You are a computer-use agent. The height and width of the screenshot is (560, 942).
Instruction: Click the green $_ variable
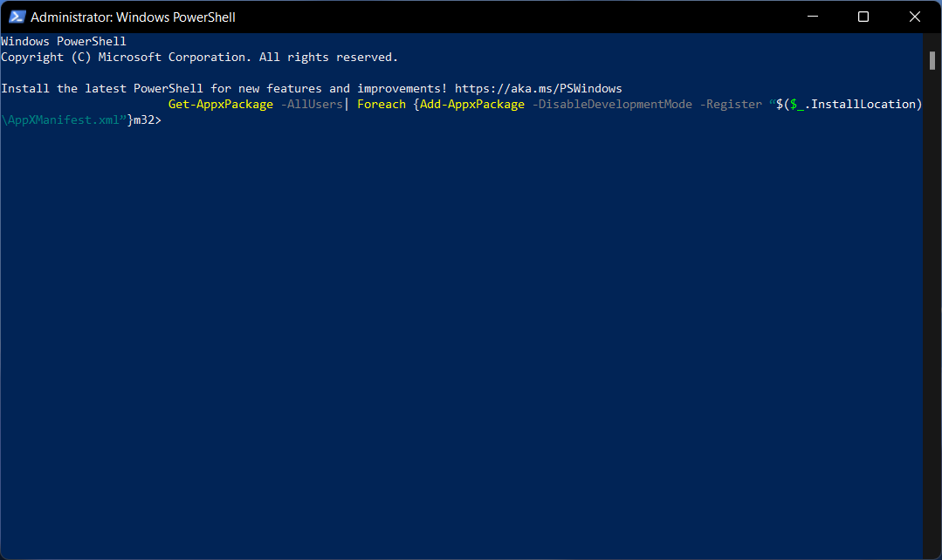click(x=797, y=105)
